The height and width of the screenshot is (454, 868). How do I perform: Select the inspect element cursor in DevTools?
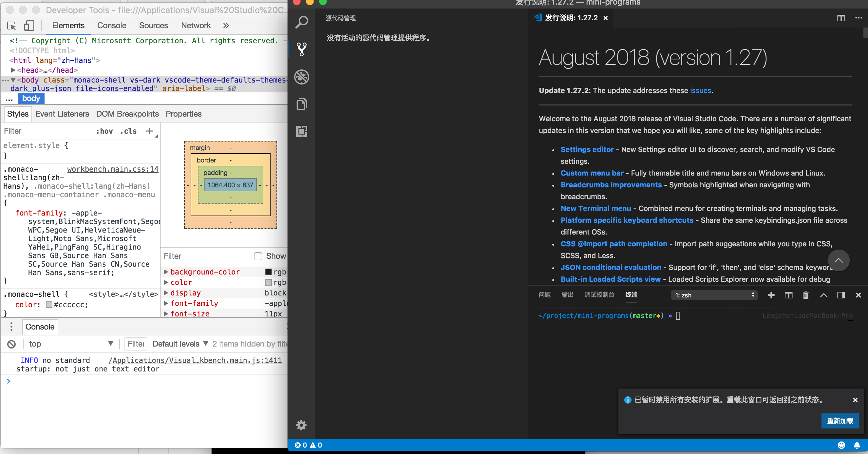click(11, 26)
